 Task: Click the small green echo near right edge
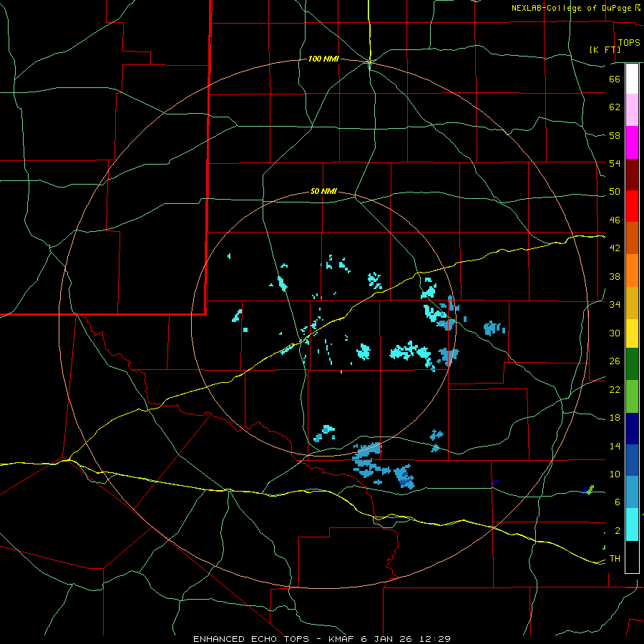(590, 489)
